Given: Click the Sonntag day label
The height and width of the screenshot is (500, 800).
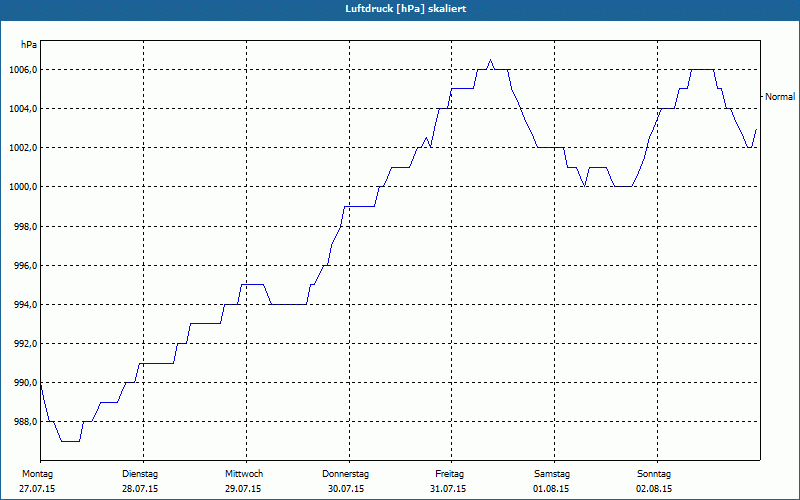Looking at the screenshot, I should 654,474.
